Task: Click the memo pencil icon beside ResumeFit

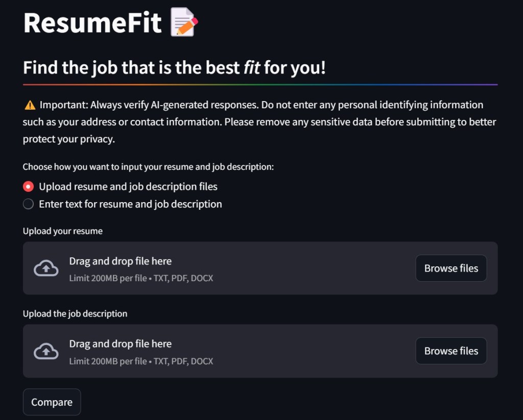Action: [x=184, y=22]
